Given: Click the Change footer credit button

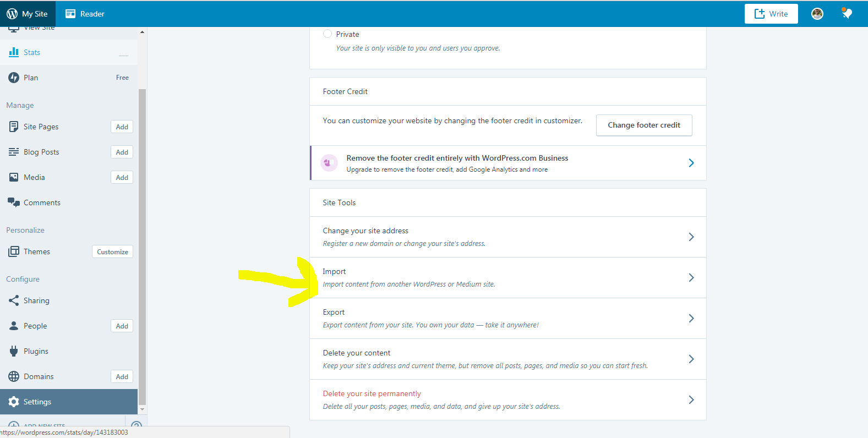Looking at the screenshot, I should pyautogui.click(x=643, y=125).
